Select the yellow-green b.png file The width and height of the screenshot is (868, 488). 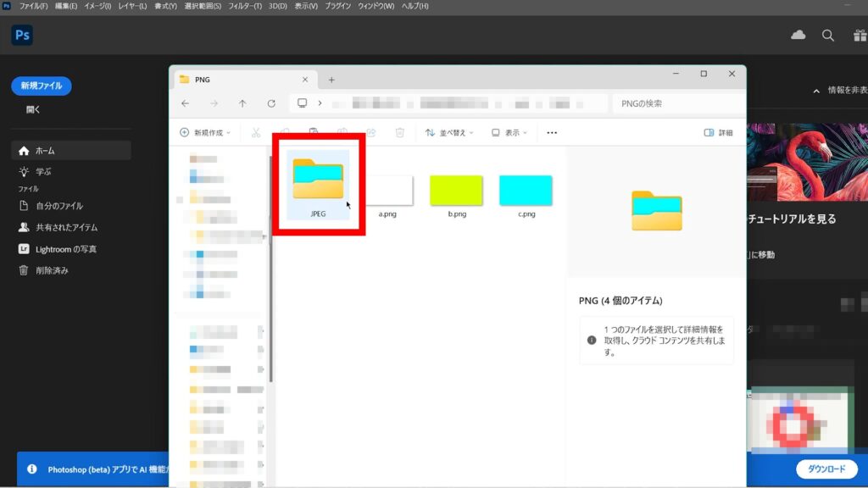tap(457, 196)
